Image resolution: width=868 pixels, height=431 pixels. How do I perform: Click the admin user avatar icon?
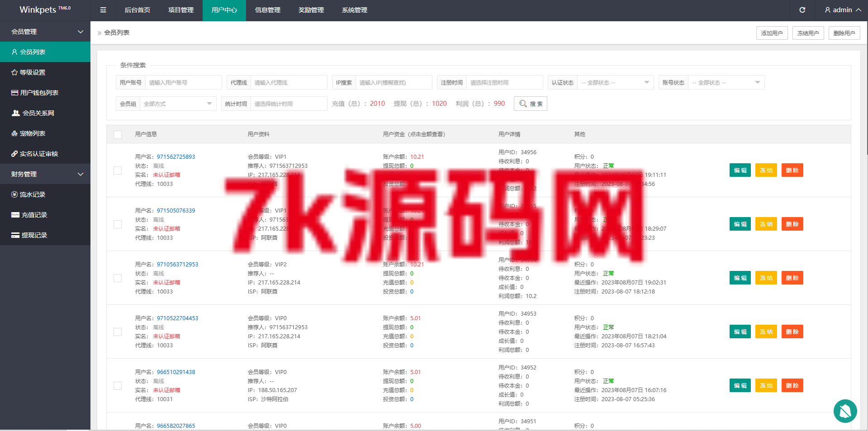[x=828, y=10]
